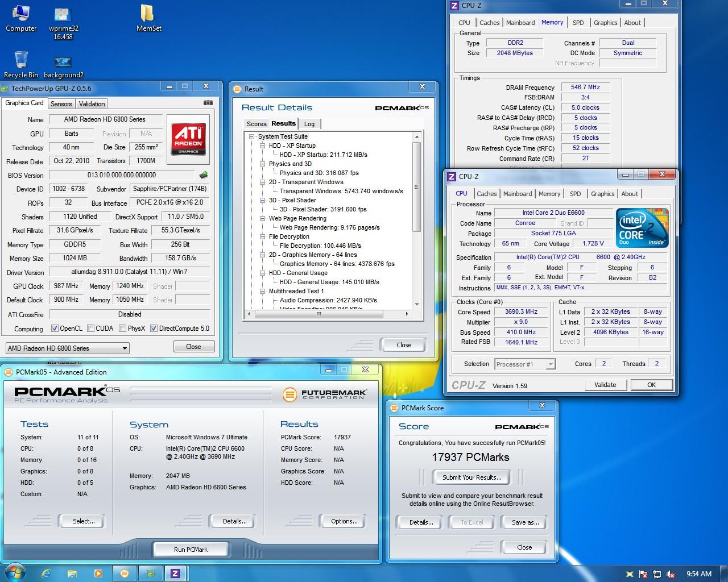Open the MemSet folder on desktop

(148, 18)
